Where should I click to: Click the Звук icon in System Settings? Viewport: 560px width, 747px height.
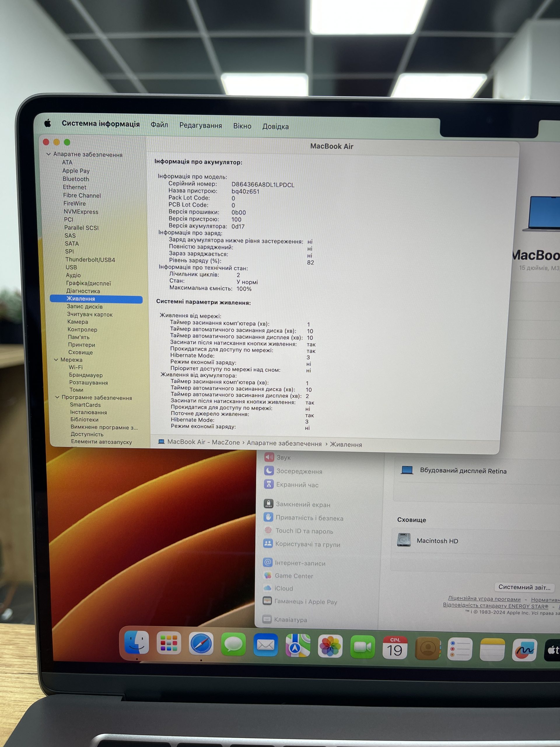[x=269, y=457]
